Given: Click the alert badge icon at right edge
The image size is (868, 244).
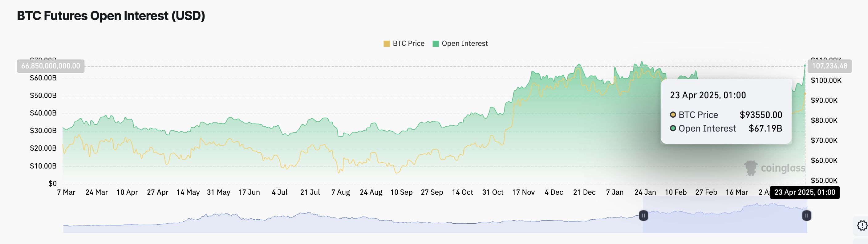Looking at the screenshot, I should pos(862,225).
